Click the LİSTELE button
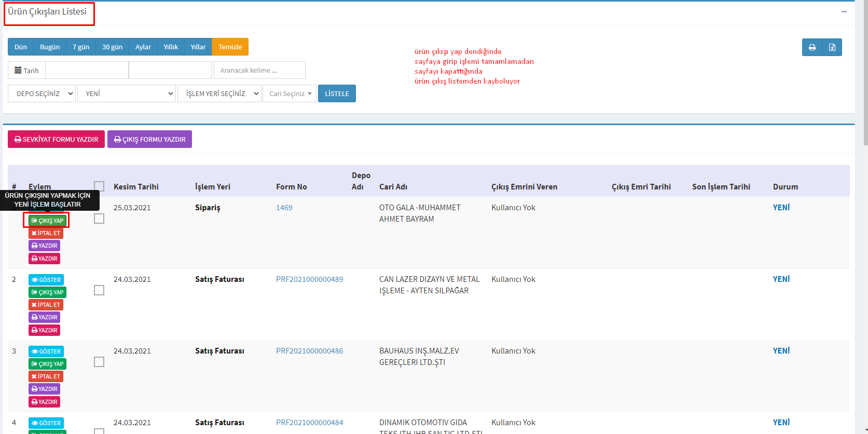 pos(337,93)
